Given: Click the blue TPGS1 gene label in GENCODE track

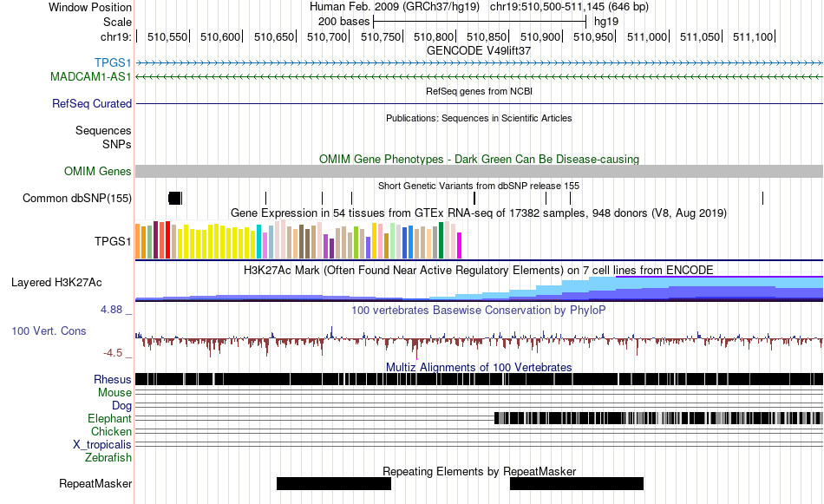Looking at the screenshot, I should tap(113, 63).
